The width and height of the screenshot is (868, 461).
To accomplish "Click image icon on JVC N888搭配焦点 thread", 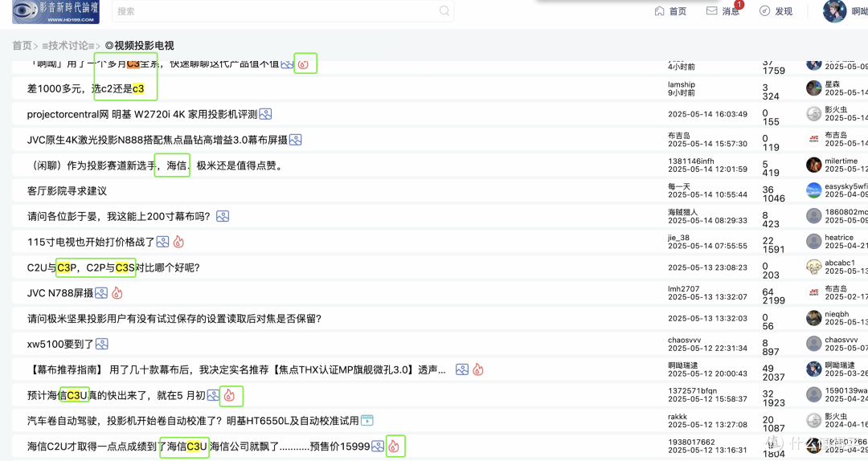I will click(296, 140).
